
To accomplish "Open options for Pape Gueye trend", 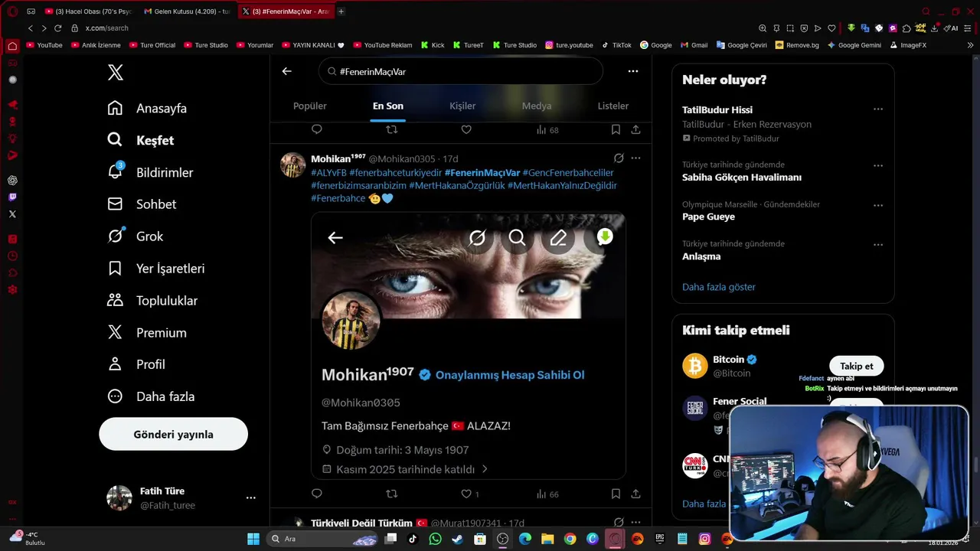I will coord(878,205).
